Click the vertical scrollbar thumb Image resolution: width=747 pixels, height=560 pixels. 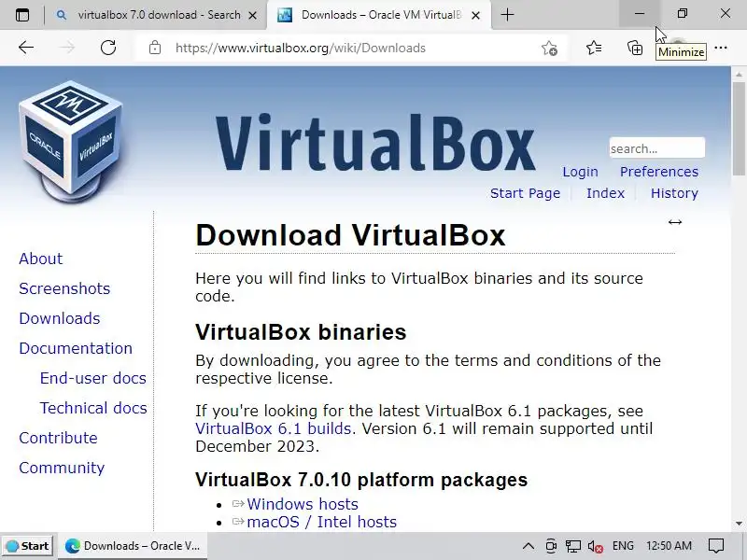click(x=740, y=129)
